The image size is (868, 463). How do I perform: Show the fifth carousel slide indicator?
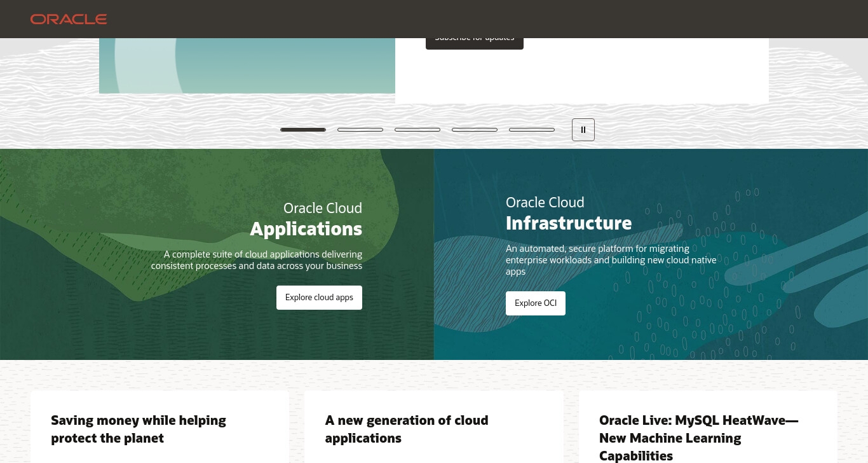pyautogui.click(x=532, y=130)
